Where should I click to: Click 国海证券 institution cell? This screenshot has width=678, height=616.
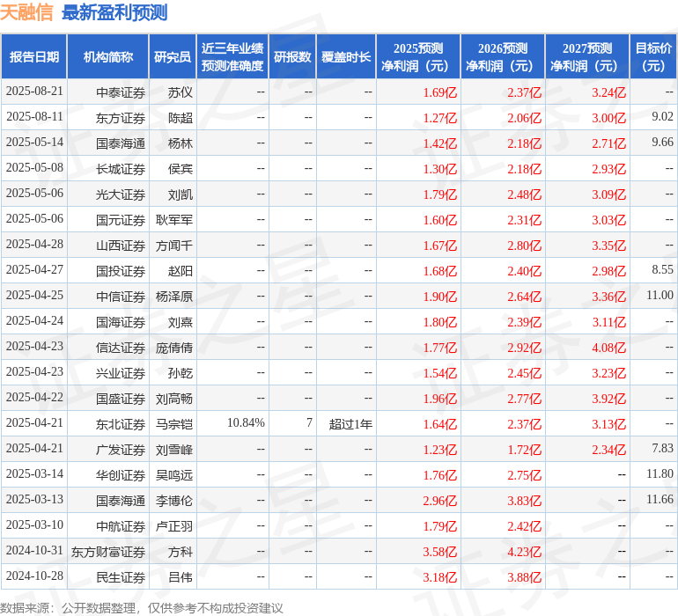click(121, 322)
